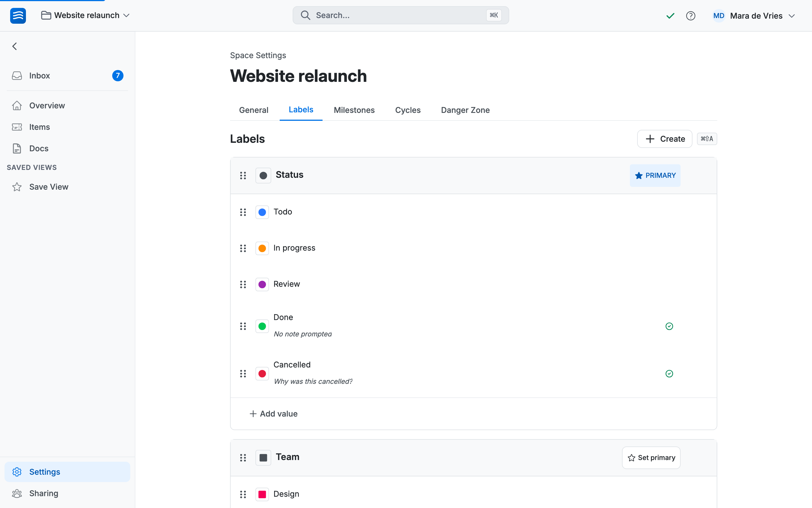Click the Inbox badge showing 7
This screenshot has height=508, width=812.
(x=118, y=76)
